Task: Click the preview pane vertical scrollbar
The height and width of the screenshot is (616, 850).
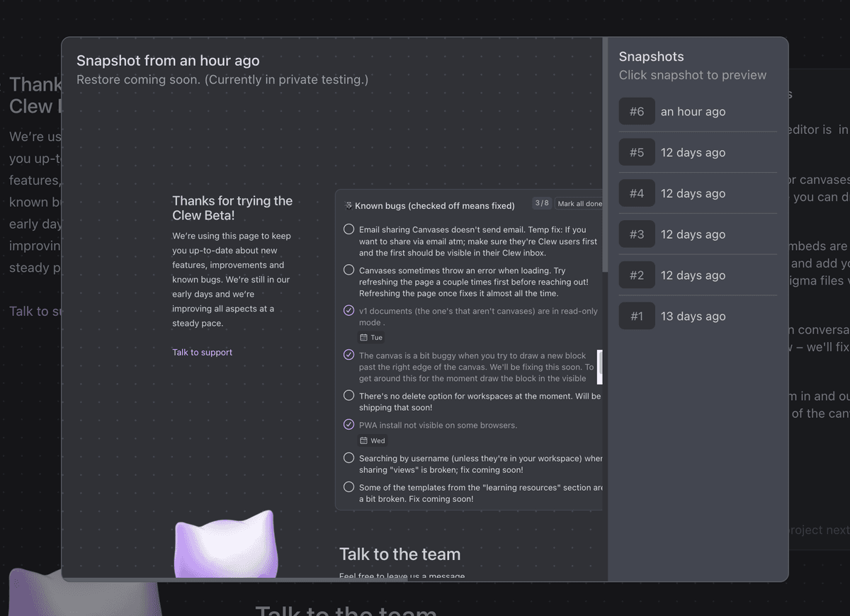Action: coord(605,154)
